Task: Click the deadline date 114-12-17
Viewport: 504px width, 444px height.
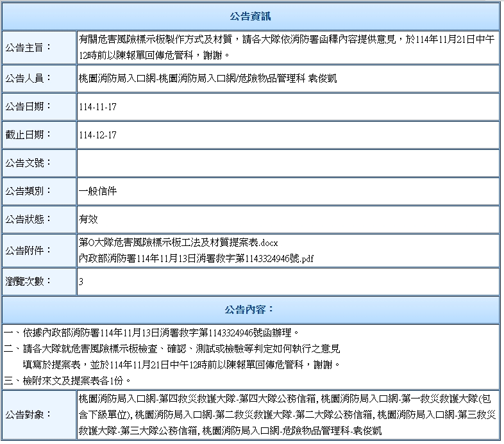Action: (x=97, y=135)
